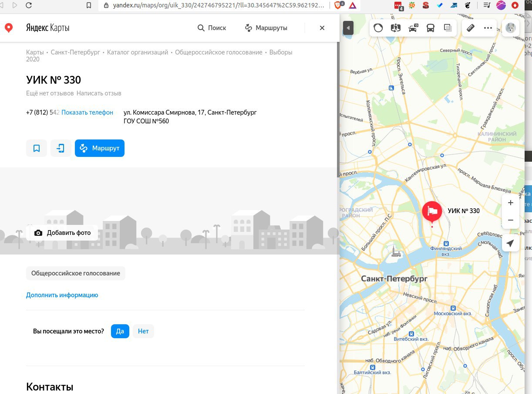Image resolution: width=532 pixels, height=394 pixels.
Task: Click the Yandex Maps red pin logo
Action: (8, 28)
